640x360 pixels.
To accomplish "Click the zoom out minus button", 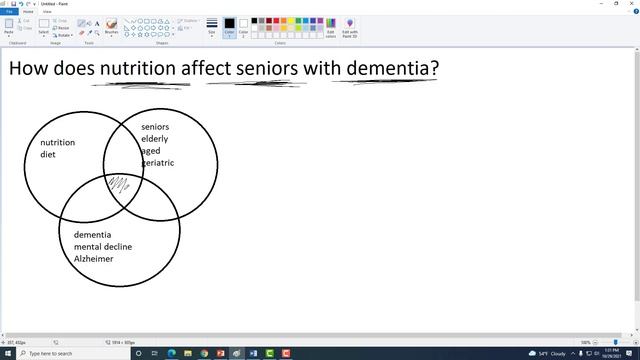I will pos(595,342).
